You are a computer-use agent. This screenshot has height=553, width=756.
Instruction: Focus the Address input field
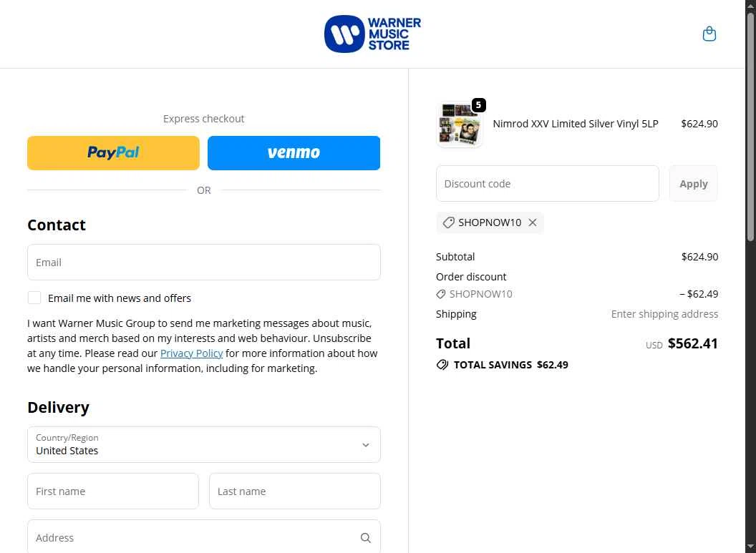pos(204,537)
